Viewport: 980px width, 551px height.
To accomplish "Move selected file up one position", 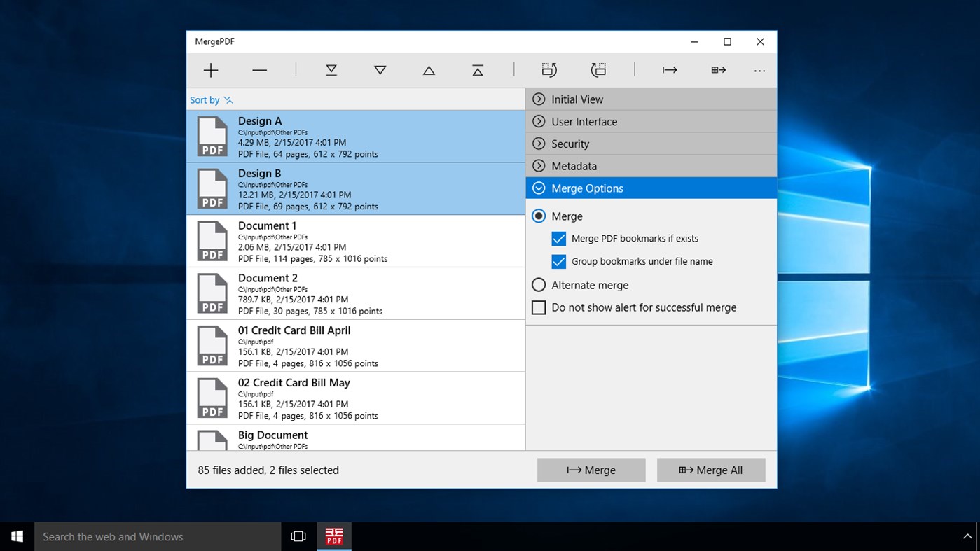I will pos(428,69).
